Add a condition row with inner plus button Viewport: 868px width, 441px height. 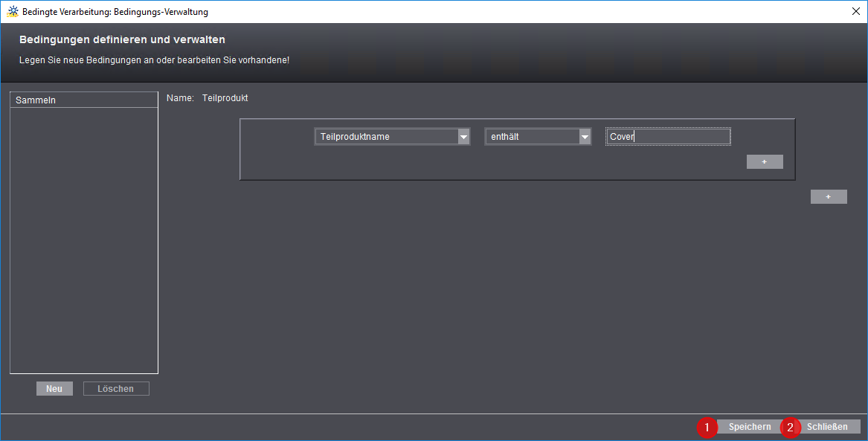(765, 162)
